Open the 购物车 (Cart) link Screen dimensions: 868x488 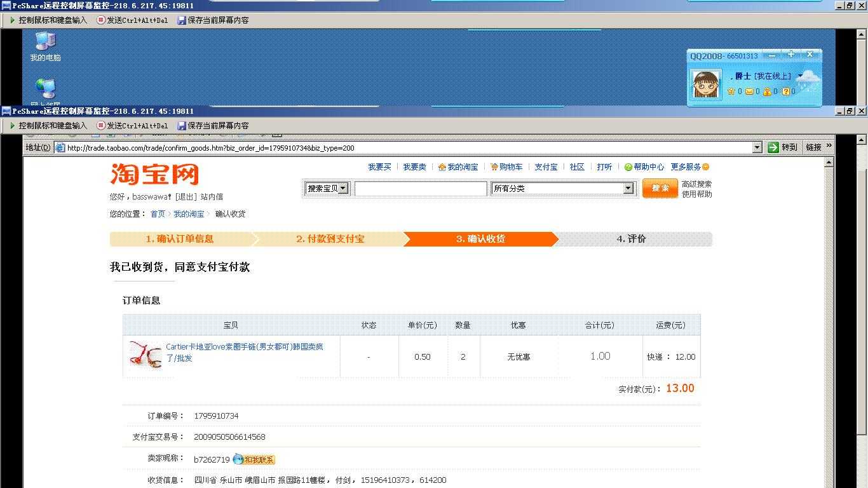click(511, 167)
